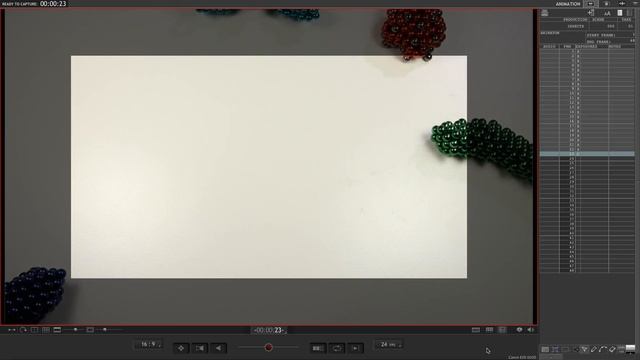Click the AUDIO column header in X-sheet
The height and width of the screenshot is (360, 640).
549,47
